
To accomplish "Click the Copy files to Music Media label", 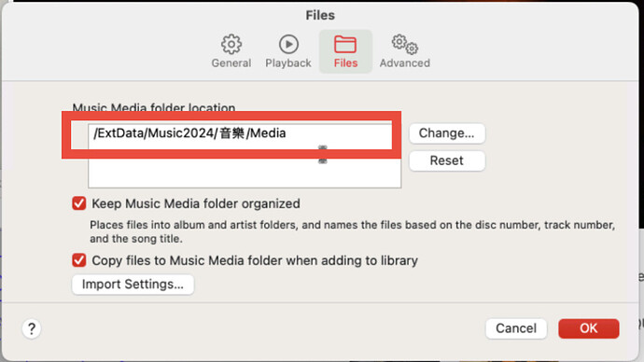I will 255,260.
